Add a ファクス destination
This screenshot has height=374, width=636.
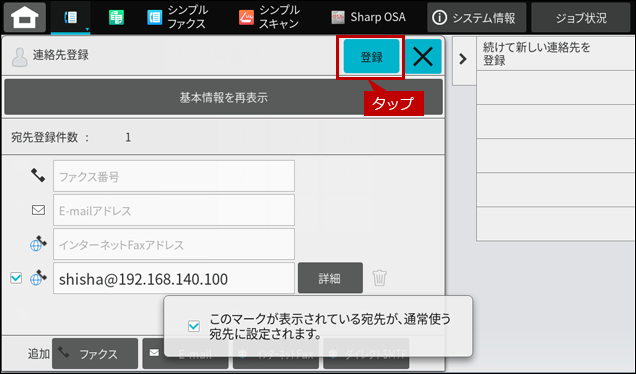pos(95,354)
